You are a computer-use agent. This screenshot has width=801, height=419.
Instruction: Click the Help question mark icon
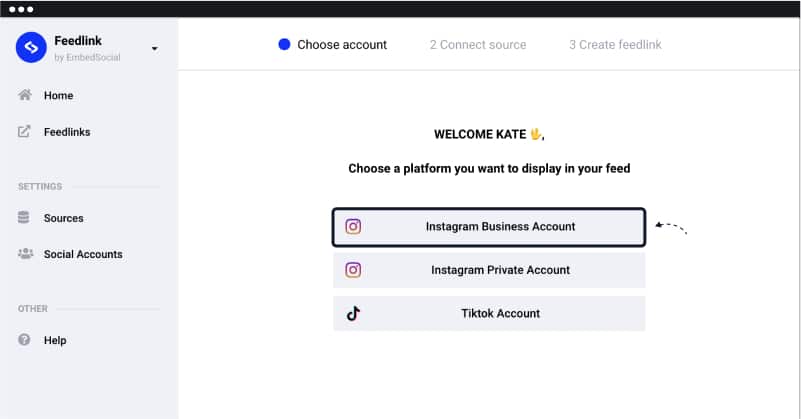pyautogui.click(x=24, y=340)
